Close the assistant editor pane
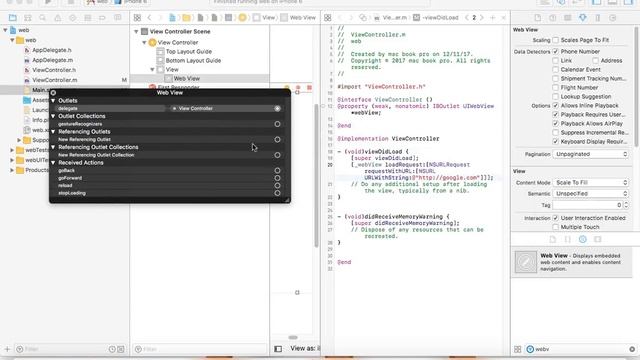 point(504,18)
